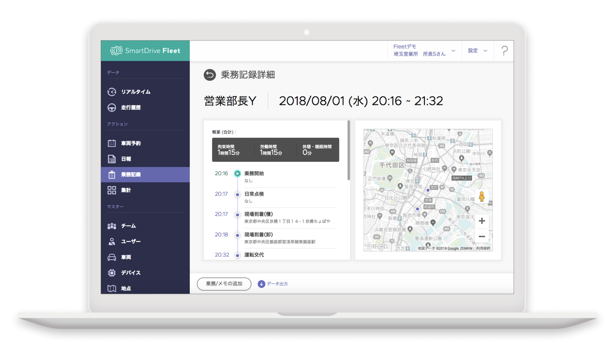Screen dimensions: 615x364
Task: Open 車両予約 menu item
Action: (x=145, y=143)
